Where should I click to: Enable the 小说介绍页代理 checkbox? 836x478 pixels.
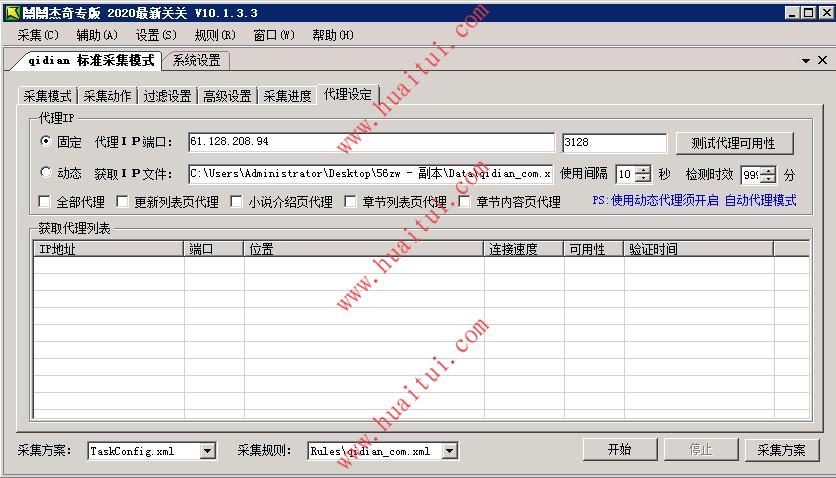[x=236, y=201]
